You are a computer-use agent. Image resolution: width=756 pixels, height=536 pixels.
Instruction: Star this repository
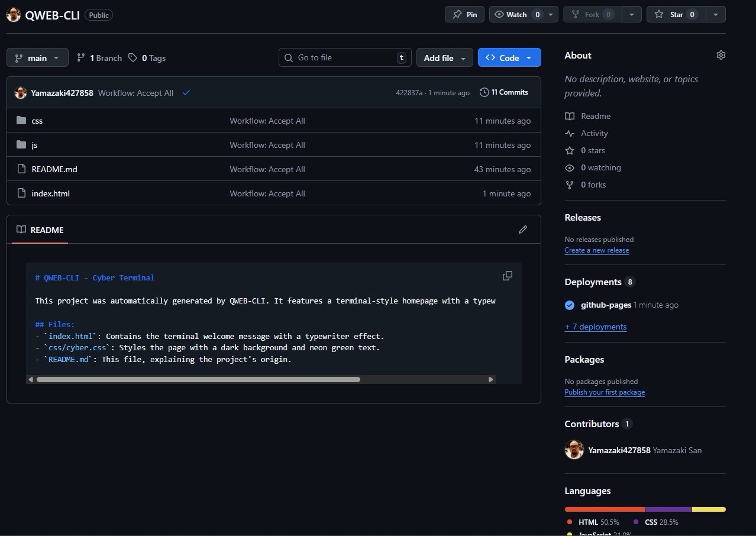(x=676, y=14)
